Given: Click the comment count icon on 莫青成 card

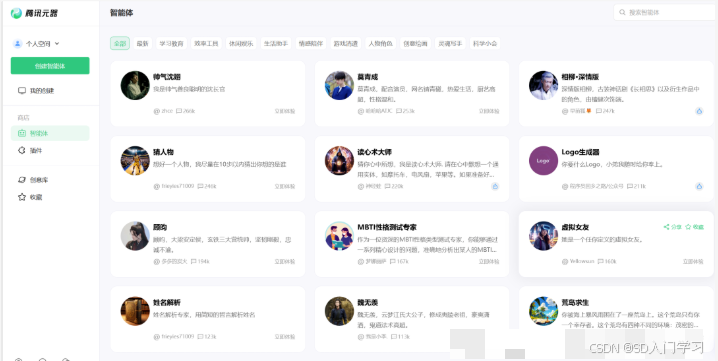Looking at the screenshot, I should coord(399,111).
